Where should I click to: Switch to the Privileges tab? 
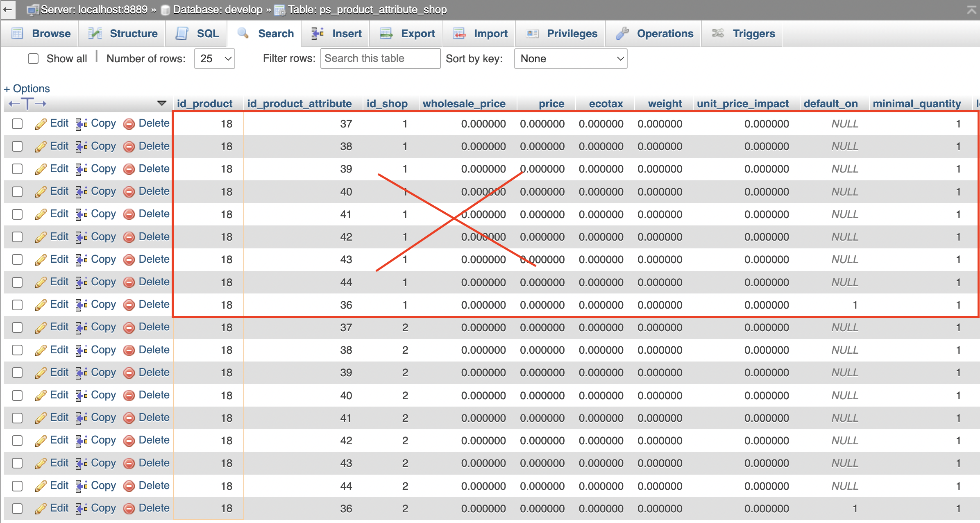(572, 33)
